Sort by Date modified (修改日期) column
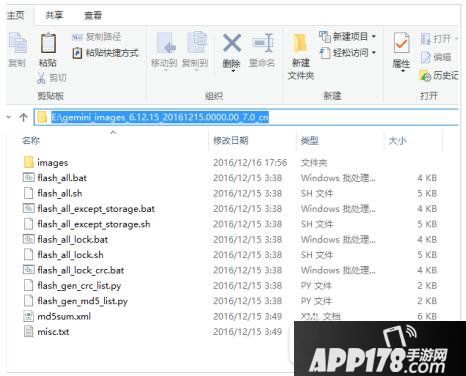 [231, 141]
